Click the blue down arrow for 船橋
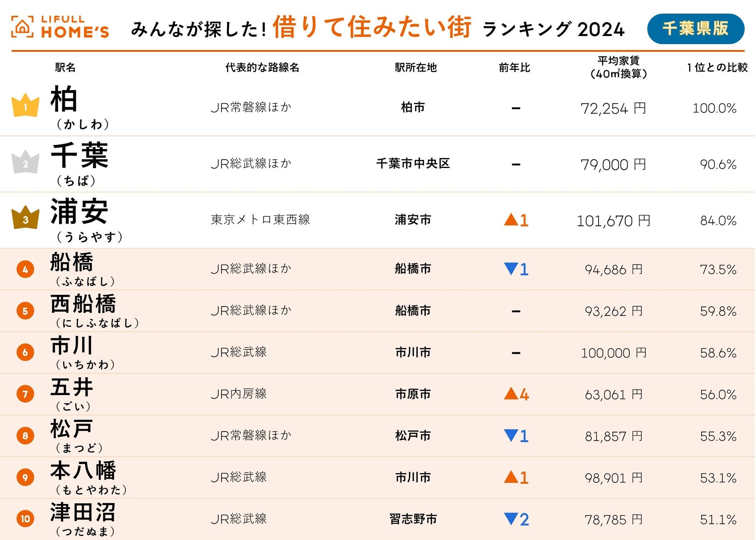Viewport: 756px width, 540px height. 511,268
